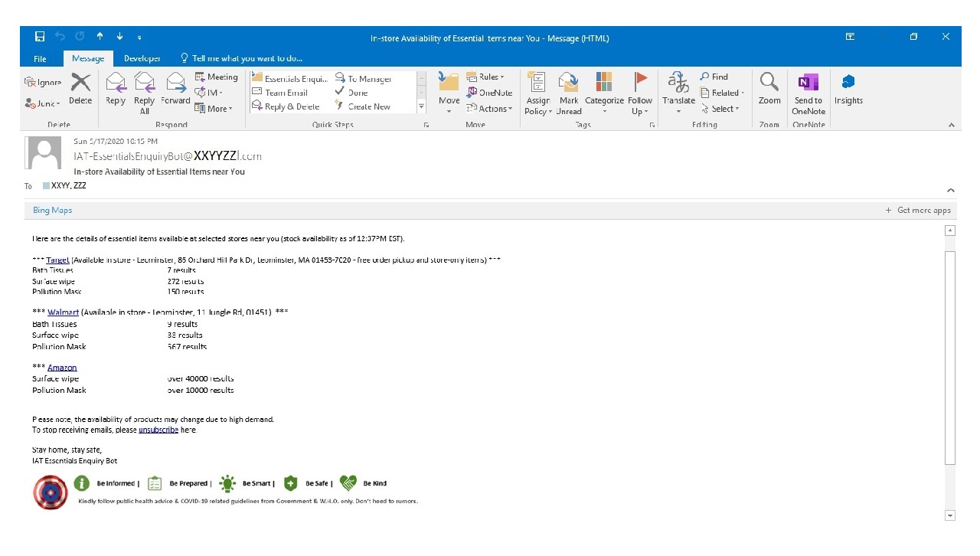Open the Junk dropdown
This screenshot has height=556, width=980.
tap(43, 103)
